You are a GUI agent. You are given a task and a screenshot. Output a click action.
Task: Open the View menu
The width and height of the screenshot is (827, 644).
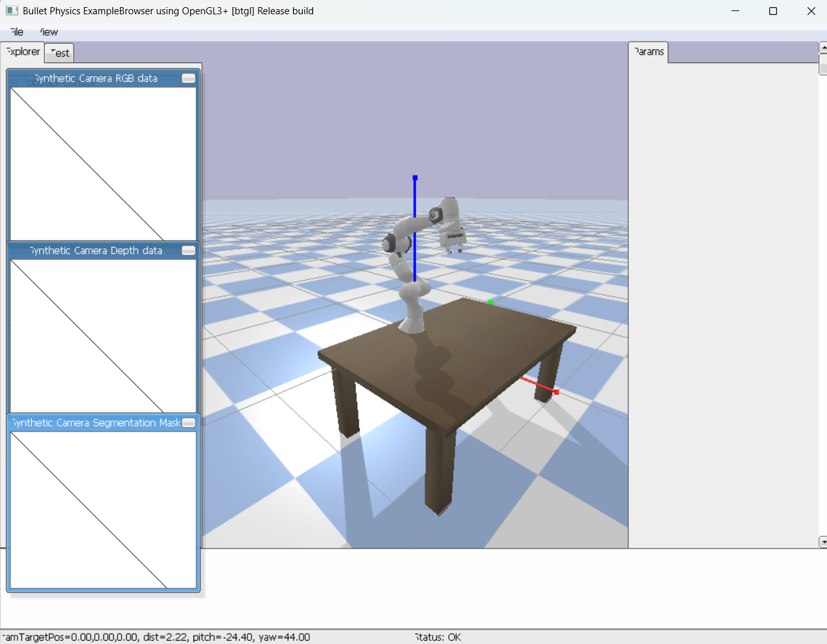(49, 32)
